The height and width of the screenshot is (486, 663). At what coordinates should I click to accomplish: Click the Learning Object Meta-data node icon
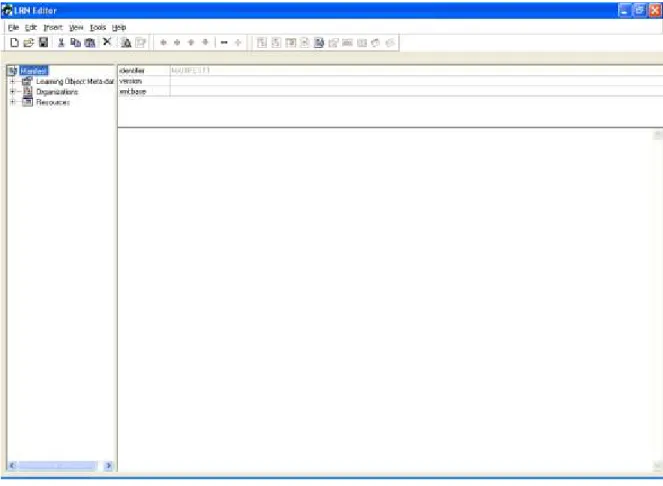tap(27, 81)
